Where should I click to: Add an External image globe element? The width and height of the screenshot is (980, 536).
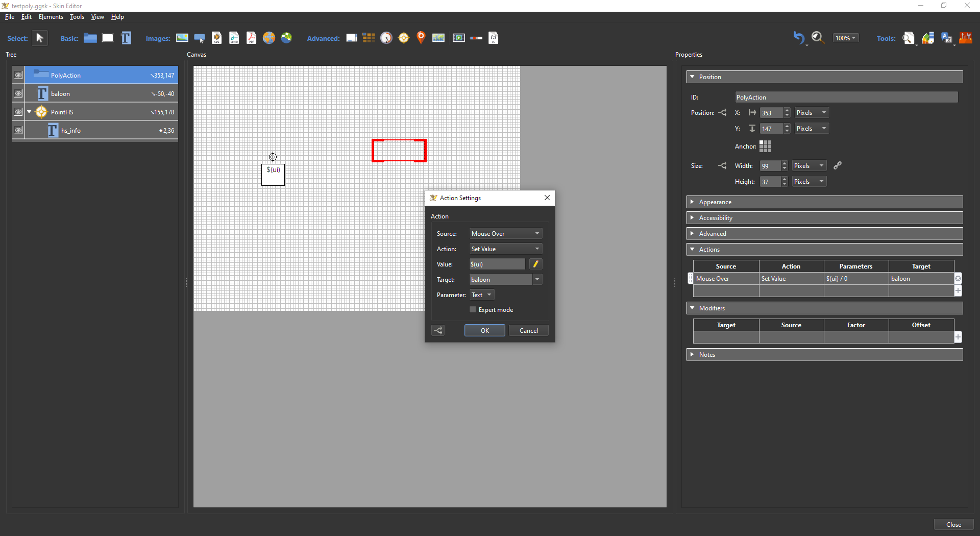269,38
